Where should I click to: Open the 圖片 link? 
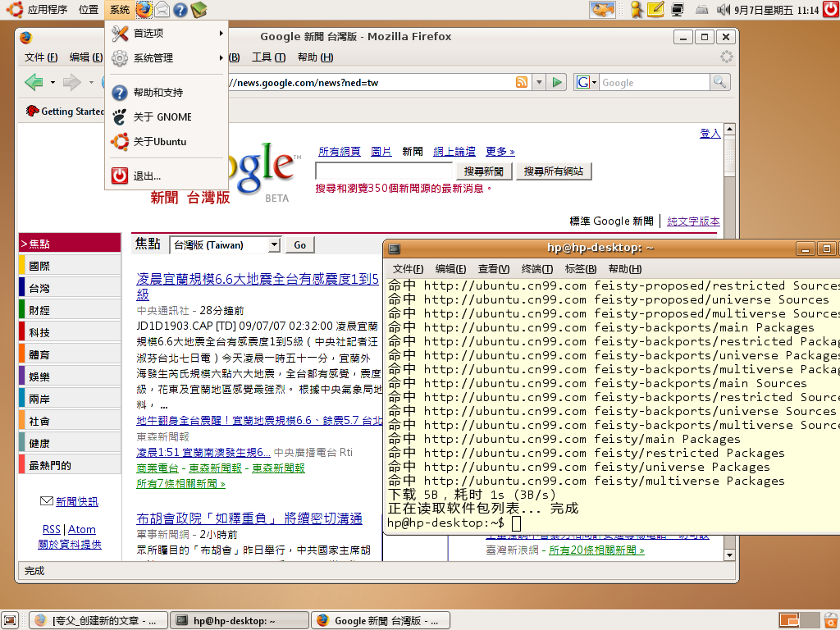tap(381, 152)
